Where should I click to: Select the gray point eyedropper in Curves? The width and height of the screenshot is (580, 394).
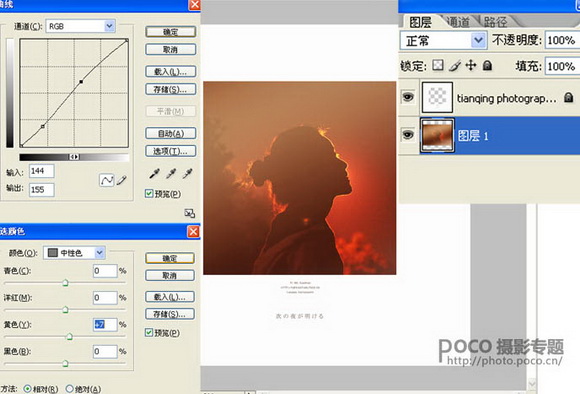click(x=171, y=173)
